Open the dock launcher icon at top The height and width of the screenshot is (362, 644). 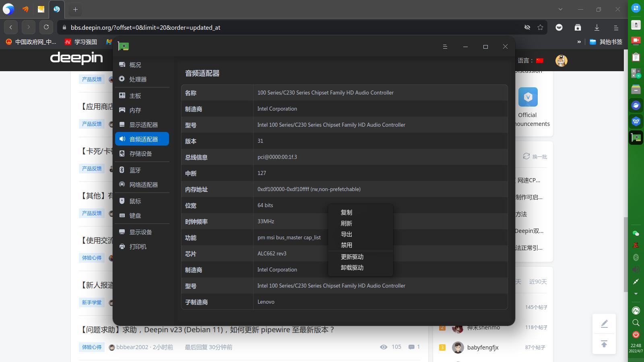pos(636,8)
